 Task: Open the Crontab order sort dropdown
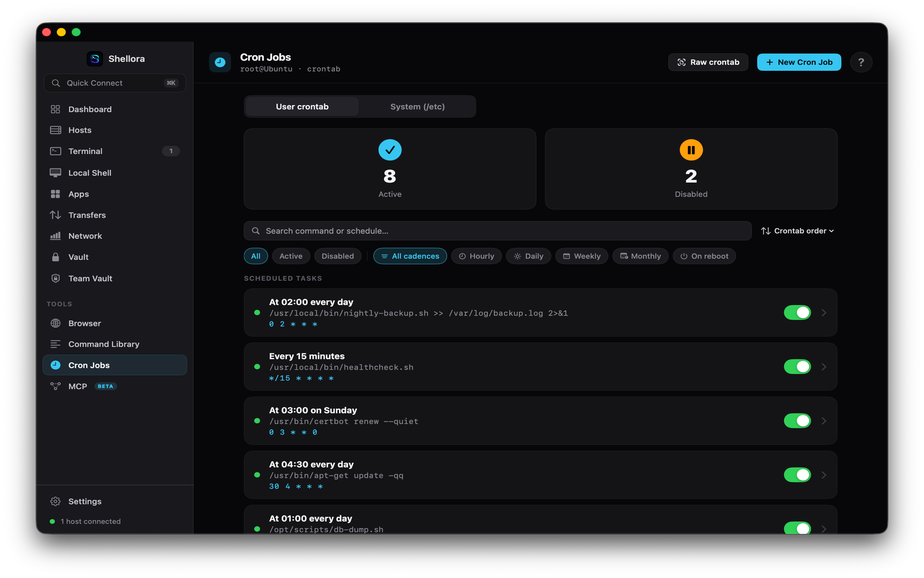798,231
